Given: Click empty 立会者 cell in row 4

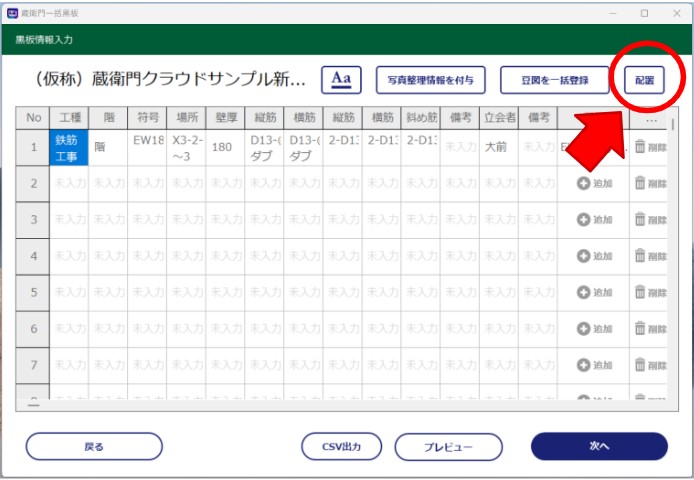Looking at the screenshot, I should click(x=499, y=256).
